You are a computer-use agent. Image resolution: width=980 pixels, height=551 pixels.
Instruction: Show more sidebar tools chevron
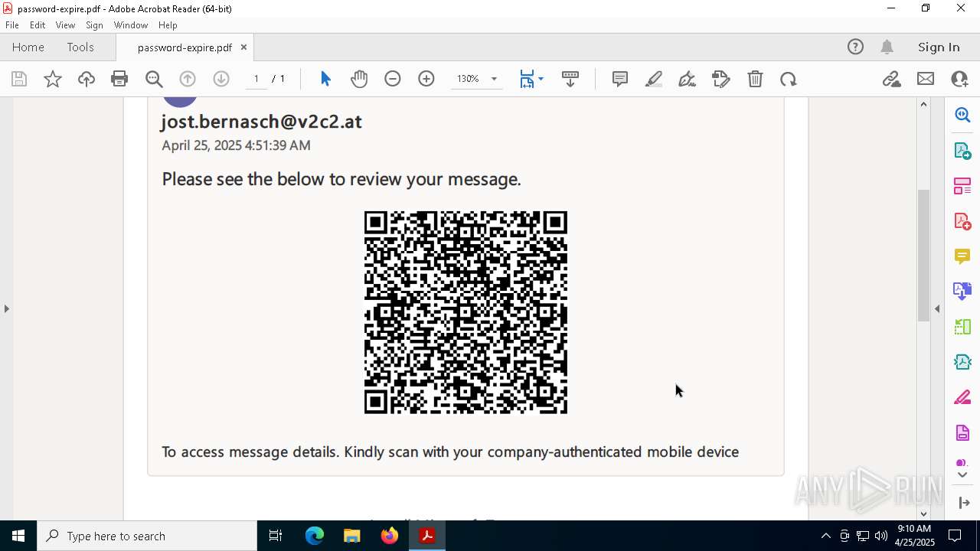point(962,474)
